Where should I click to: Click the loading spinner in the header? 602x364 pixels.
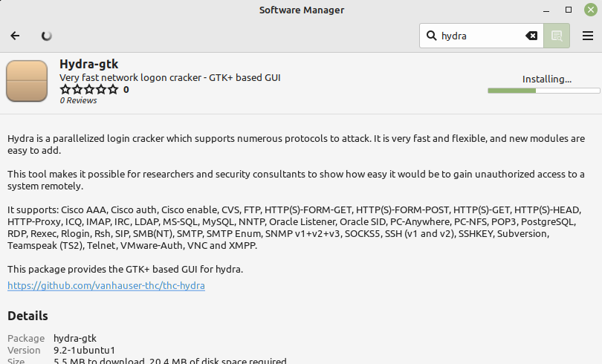47,36
